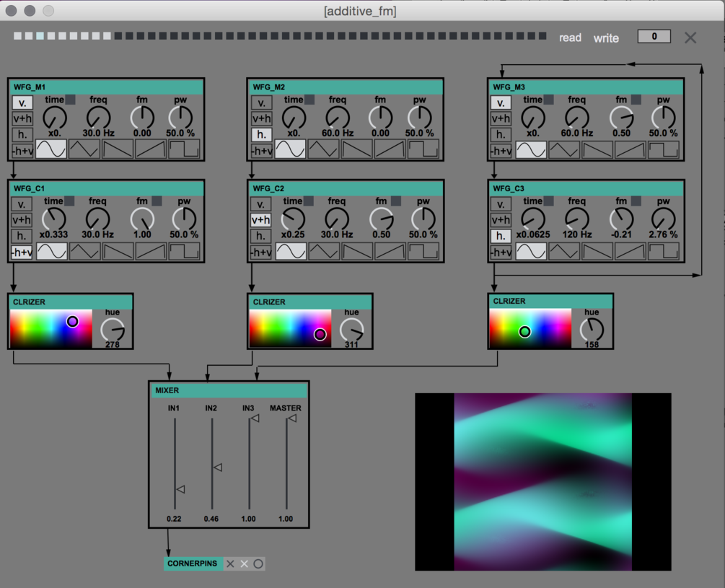Click the write preset button
This screenshot has height=588, width=725.
(606, 38)
